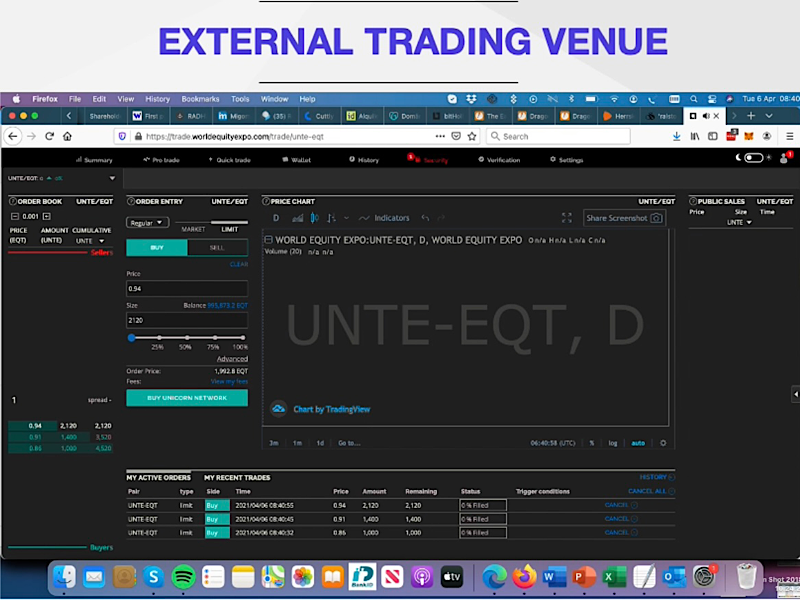800x600 pixels.
Task: Open the Public Sales Size UNTE dropdown
Action: (739, 222)
